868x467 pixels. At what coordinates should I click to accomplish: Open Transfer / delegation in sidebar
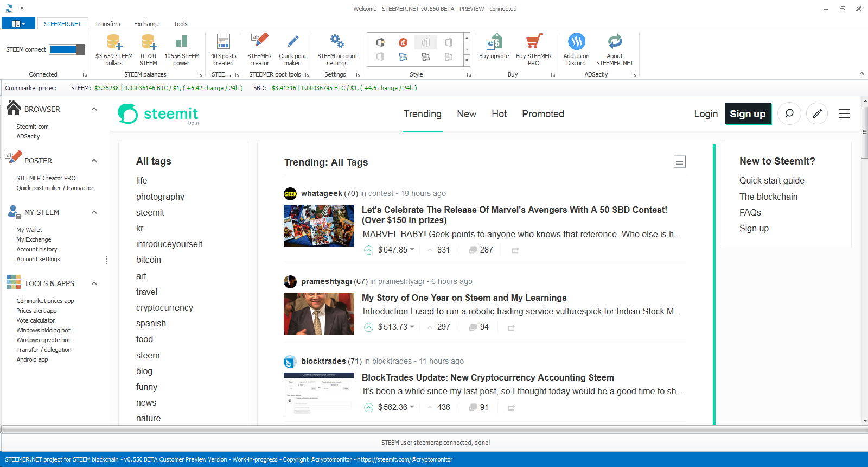pos(44,350)
